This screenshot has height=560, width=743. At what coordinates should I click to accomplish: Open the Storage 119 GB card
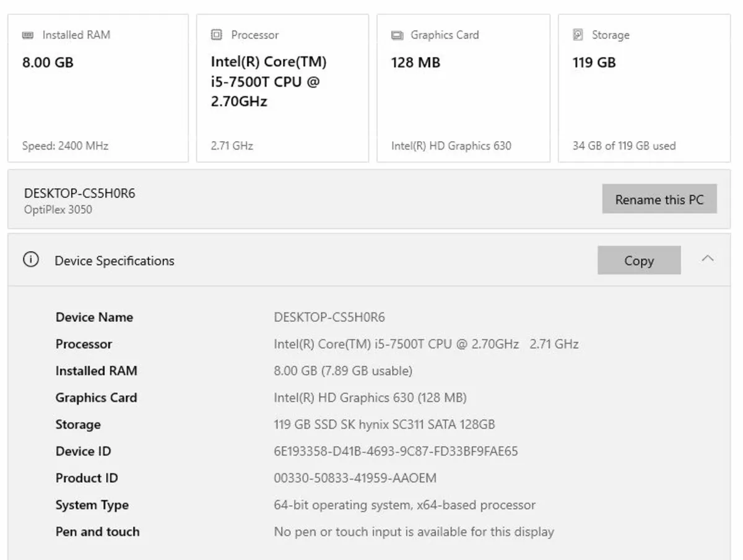(644, 88)
